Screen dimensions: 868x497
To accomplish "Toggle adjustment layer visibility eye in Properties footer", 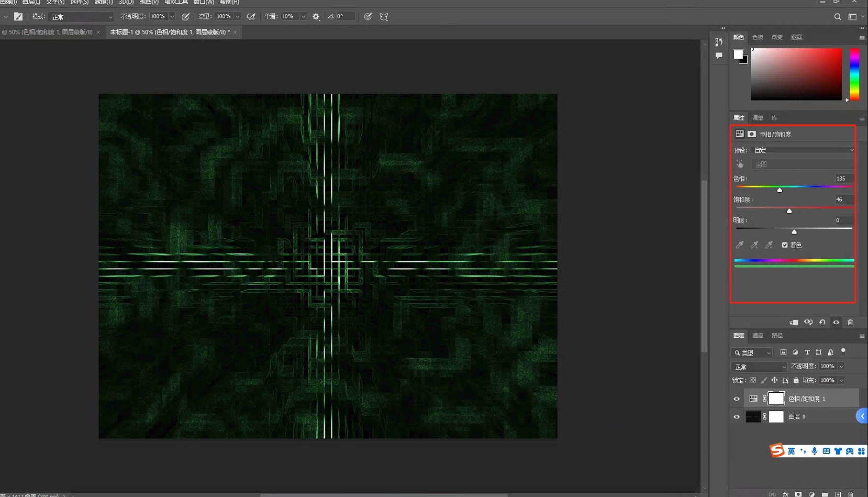I will (836, 322).
